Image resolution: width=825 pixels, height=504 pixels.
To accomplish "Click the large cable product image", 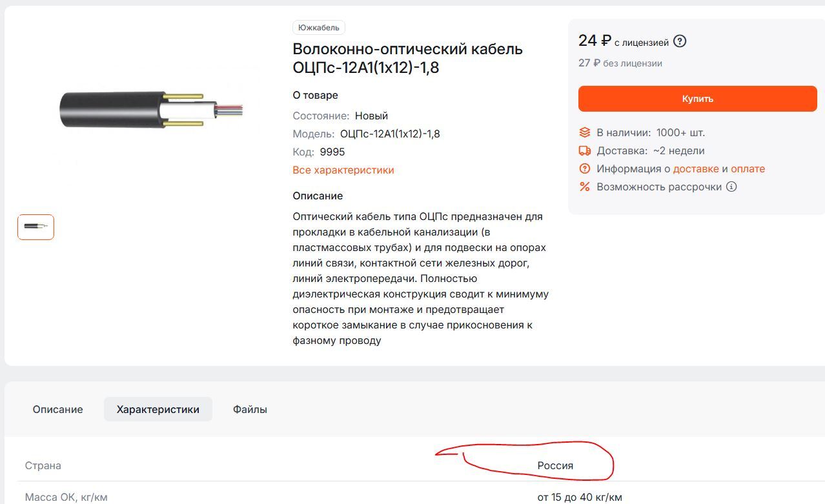I will point(152,110).
